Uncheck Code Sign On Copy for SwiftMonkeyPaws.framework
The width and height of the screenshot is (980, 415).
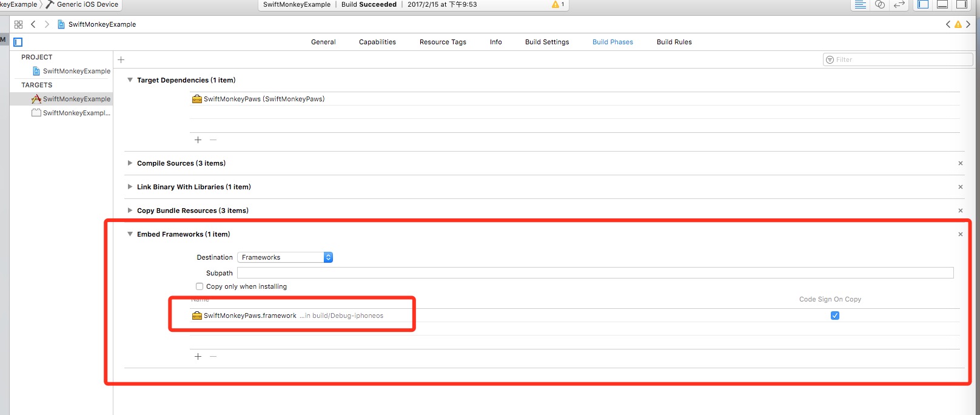coord(835,315)
